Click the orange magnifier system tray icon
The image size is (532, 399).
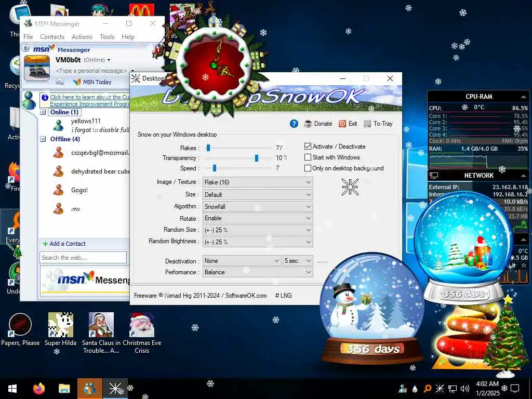click(x=427, y=389)
